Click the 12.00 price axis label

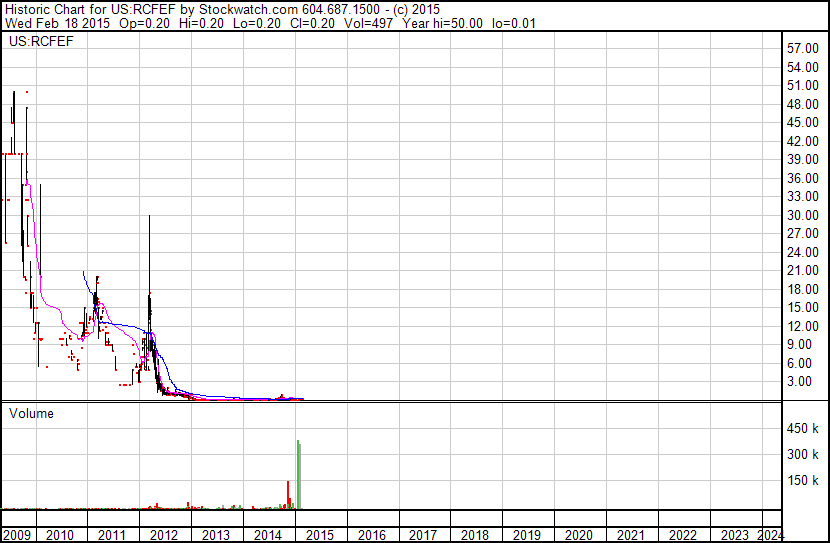tap(803, 327)
